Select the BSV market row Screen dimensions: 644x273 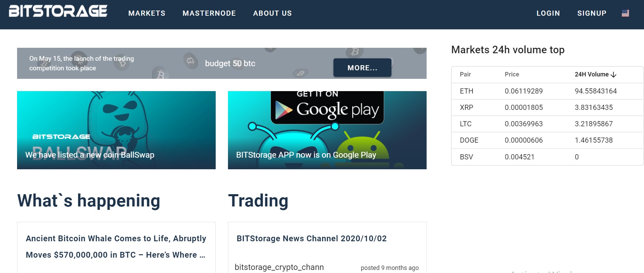point(547,157)
